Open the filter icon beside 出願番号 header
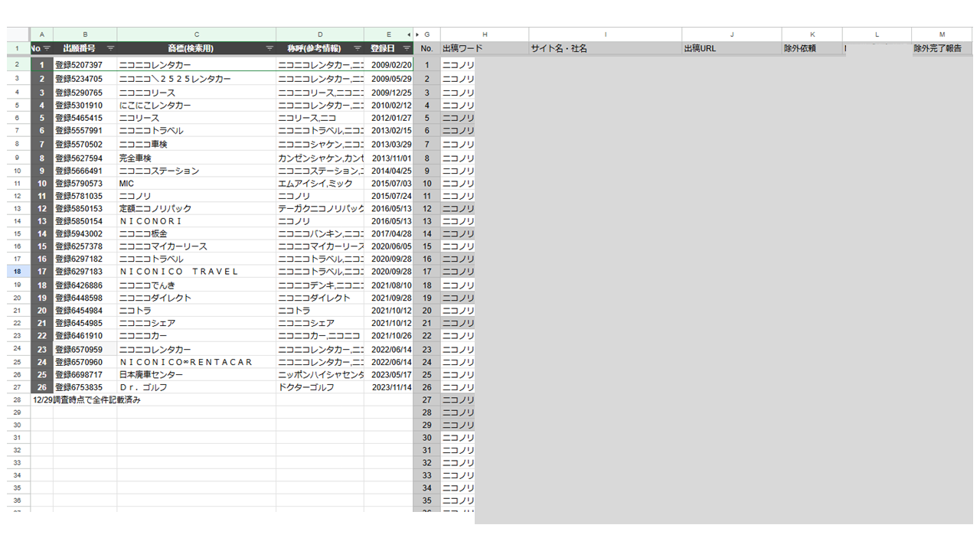The image size is (980, 551). (x=110, y=48)
